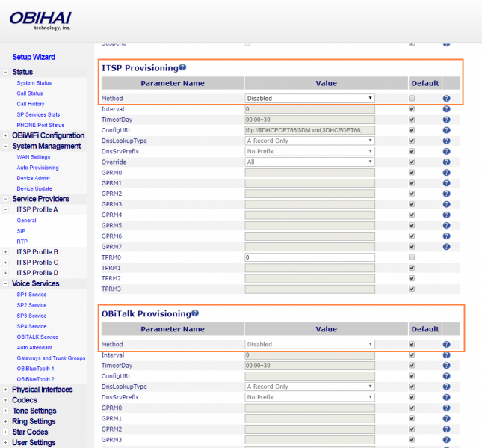Open Tone Settings menu section

tap(34, 411)
